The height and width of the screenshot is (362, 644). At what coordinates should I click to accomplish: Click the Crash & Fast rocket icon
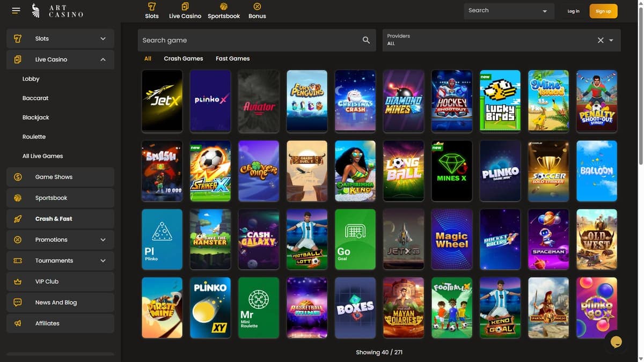18,219
